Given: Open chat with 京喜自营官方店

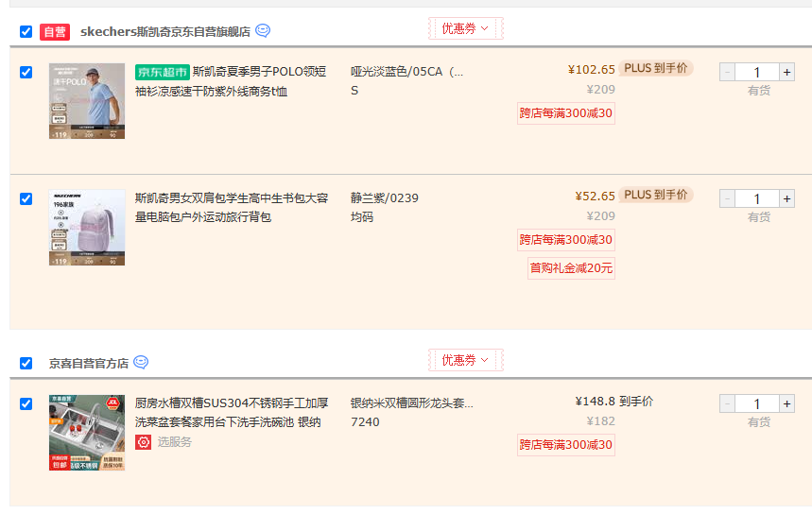Looking at the screenshot, I should [x=141, y=362].
